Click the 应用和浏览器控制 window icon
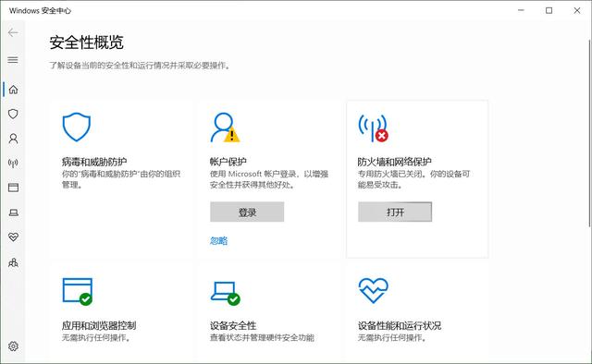The height and width of the screenshot is (364, 592). click(78, 291)
